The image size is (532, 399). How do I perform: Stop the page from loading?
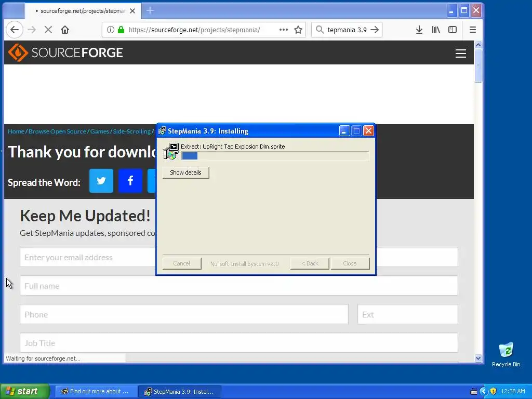[x=48, y=30]
